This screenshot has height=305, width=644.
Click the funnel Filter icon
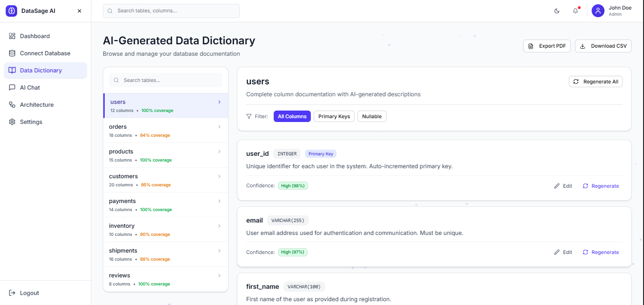click(x=249, y=116)
